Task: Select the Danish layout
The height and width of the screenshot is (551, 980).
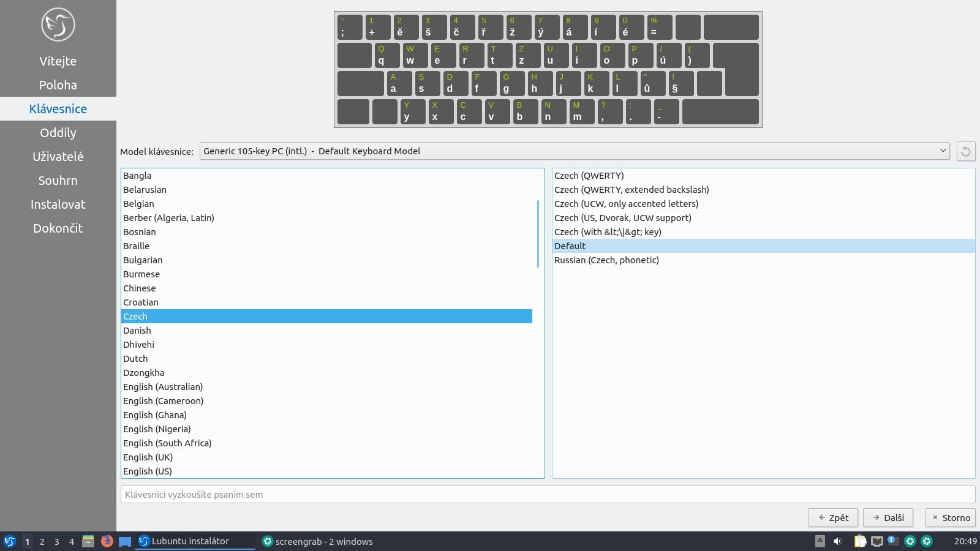Action: coord(326,331)
